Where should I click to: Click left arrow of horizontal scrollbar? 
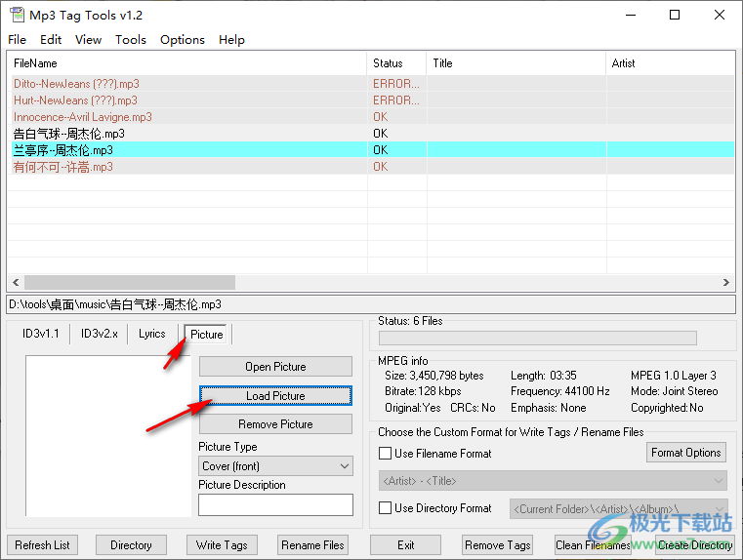[16, 283]
